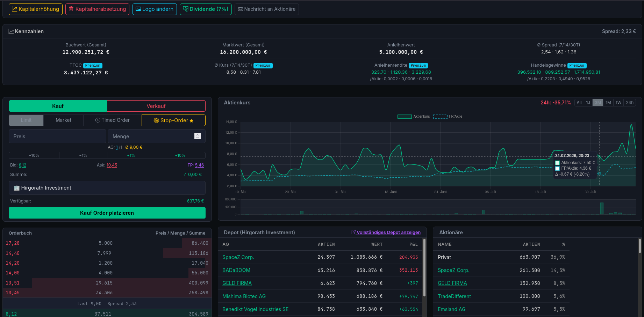Viewport: 644px width, 317px height.
Task: Toggle the FP/Aktie legend series
Action: coord(448,117)
